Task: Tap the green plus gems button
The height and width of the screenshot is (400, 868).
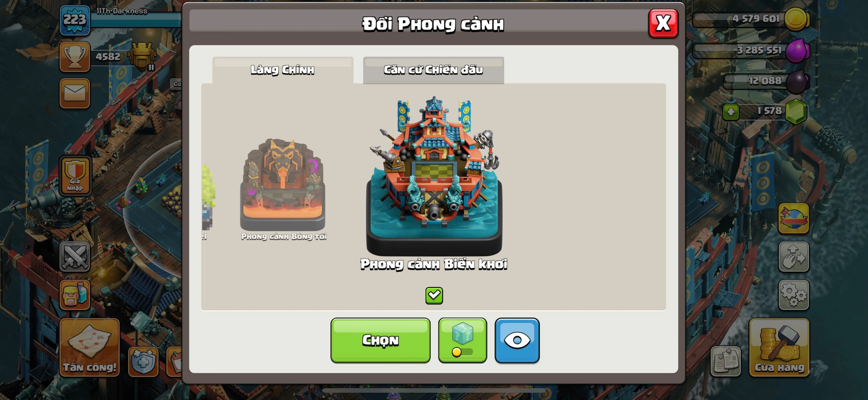Action: (x=731, y=112)
